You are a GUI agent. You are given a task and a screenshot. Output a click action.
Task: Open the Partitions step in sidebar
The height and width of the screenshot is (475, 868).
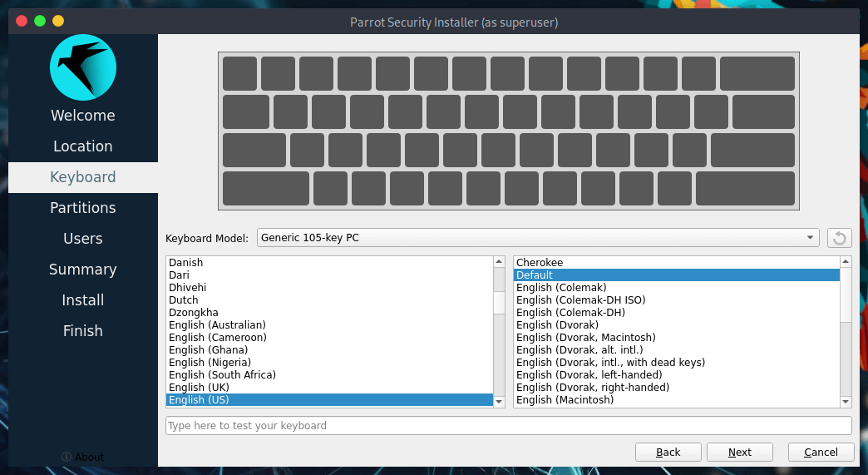click(x=83, y=208)
